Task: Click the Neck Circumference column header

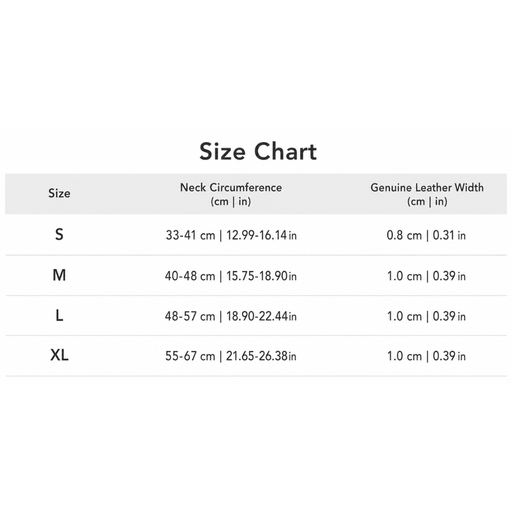Action: pyautogui.click(x=231, y=194)
